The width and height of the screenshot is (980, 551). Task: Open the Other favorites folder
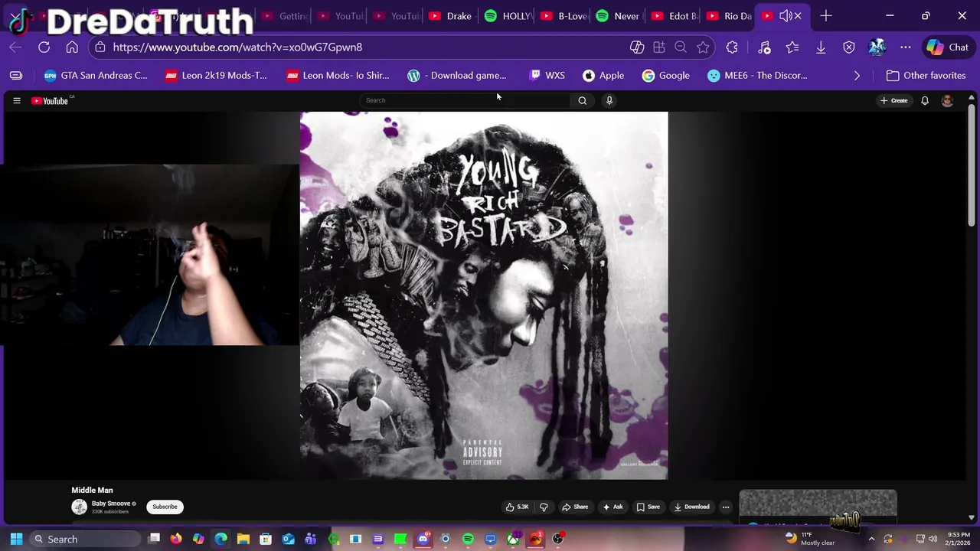tap(926, 76)
